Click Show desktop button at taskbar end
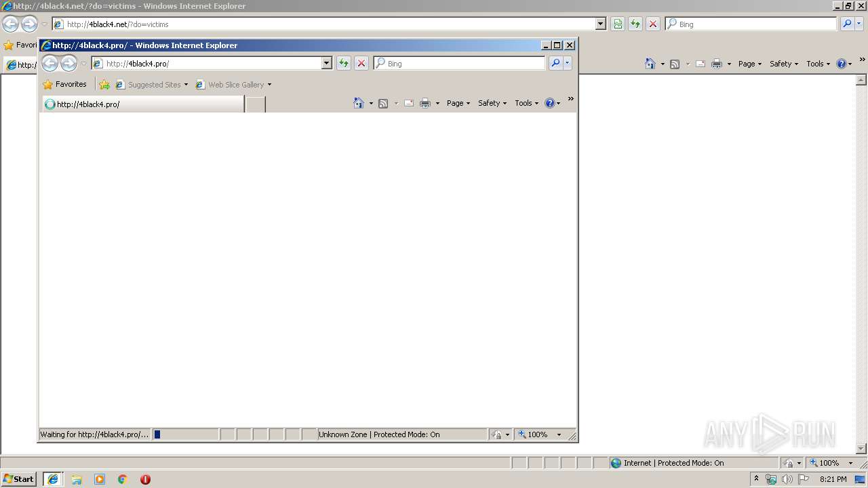868x488 pixels. pos(861,479)
